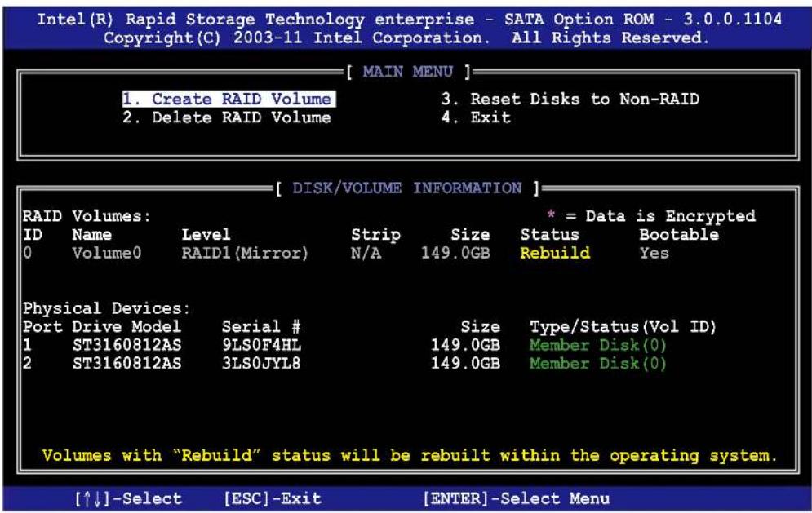Click Member Disk(0) status for port 2
This screenshot has height=513, width=812.
pos(597,364)
